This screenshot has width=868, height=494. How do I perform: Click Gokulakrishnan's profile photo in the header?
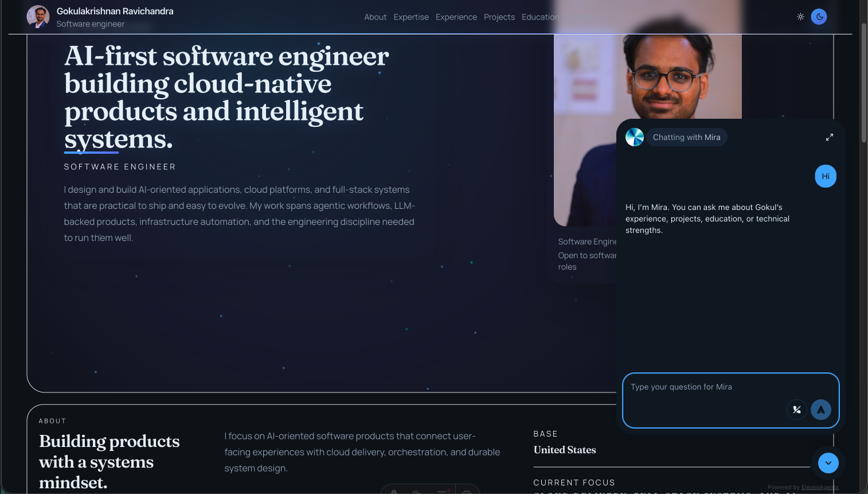pos(37,17)
